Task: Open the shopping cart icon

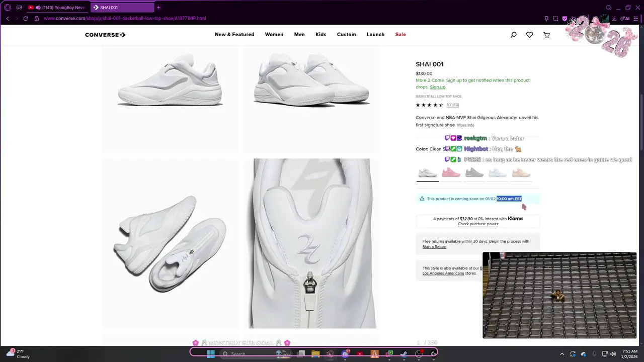Action: tap(546, 35)
